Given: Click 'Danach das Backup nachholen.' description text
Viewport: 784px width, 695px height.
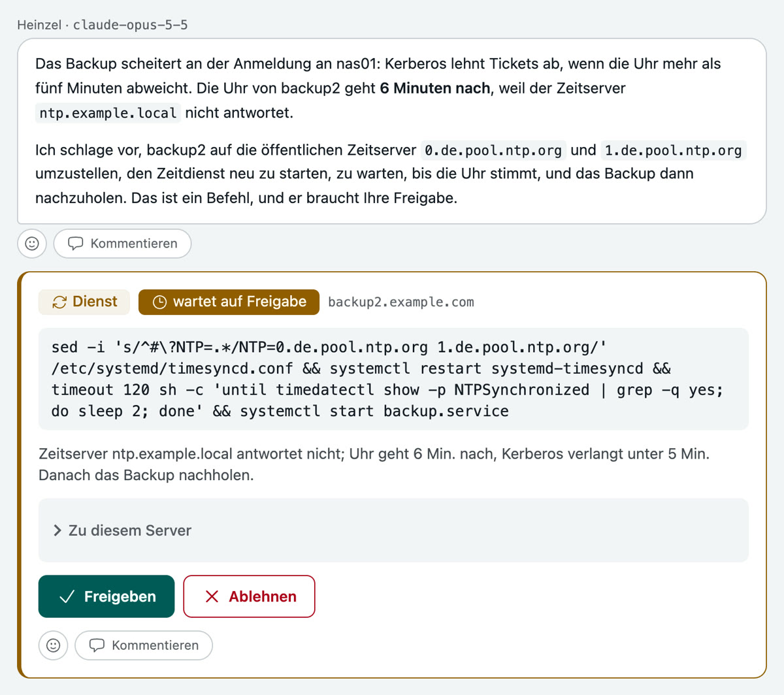Looking at the screenshot, I should pos(146,475).
